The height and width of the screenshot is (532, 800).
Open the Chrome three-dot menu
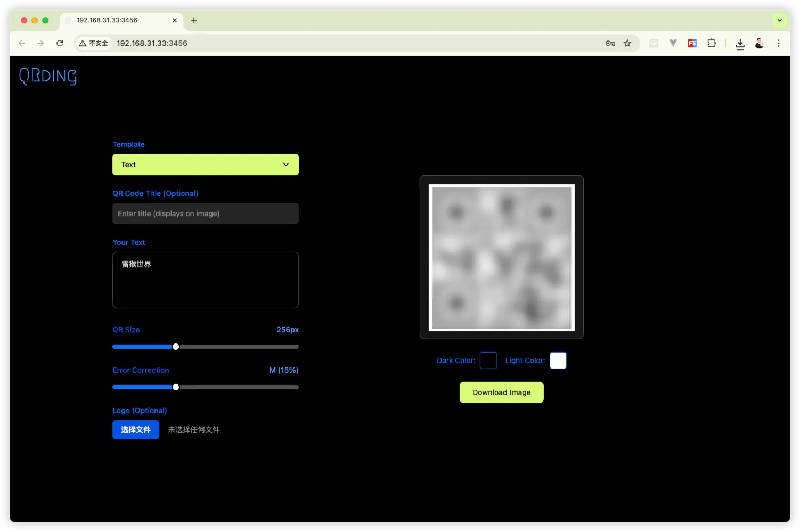[779, 43]
